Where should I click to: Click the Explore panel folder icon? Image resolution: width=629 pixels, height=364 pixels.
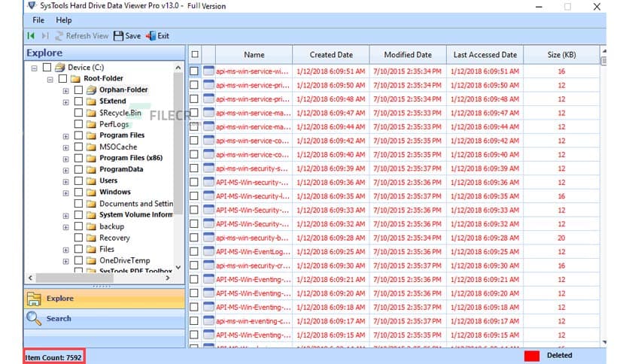(x=34, y=299)
